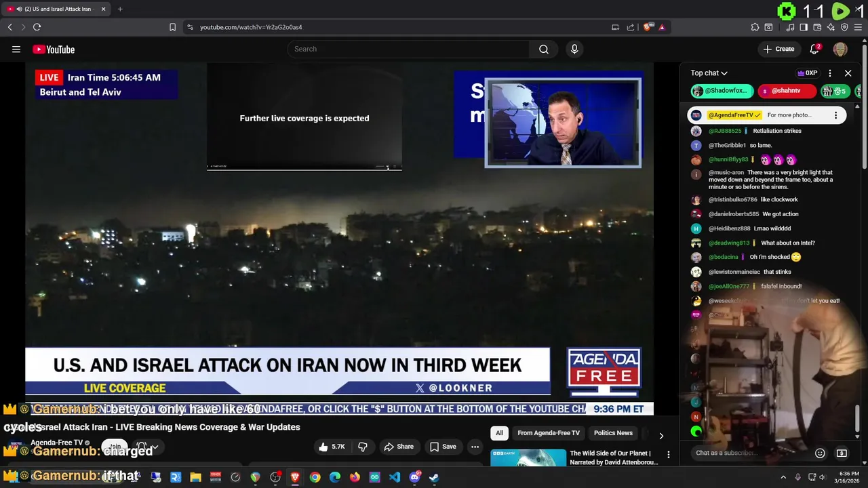The width and height of the screenshot is (868, 488).
Task: Open Brave Shields lion icon
Action: click(x=648, y=27)
